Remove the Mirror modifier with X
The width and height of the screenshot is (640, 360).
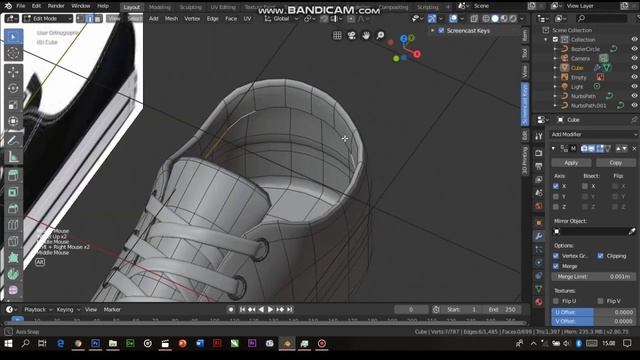[x=634, y=149]
